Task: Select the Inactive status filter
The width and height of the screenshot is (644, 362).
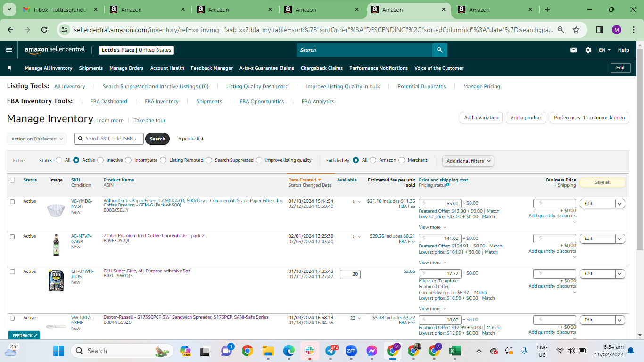Action: [100, 160]
